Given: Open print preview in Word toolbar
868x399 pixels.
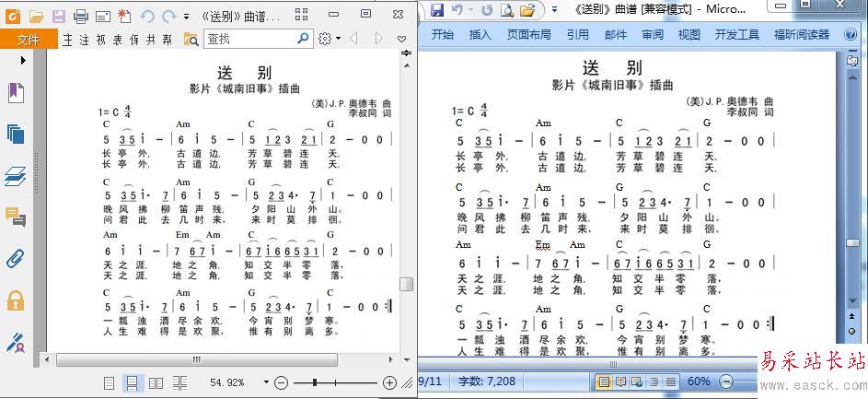Looking at the screenshot, I should pos(506,9).
